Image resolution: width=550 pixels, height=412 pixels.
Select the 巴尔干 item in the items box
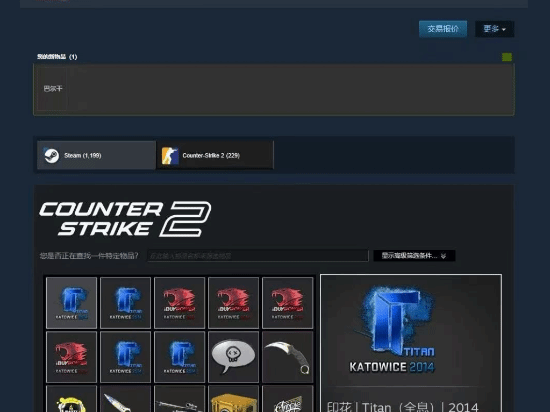53,89
